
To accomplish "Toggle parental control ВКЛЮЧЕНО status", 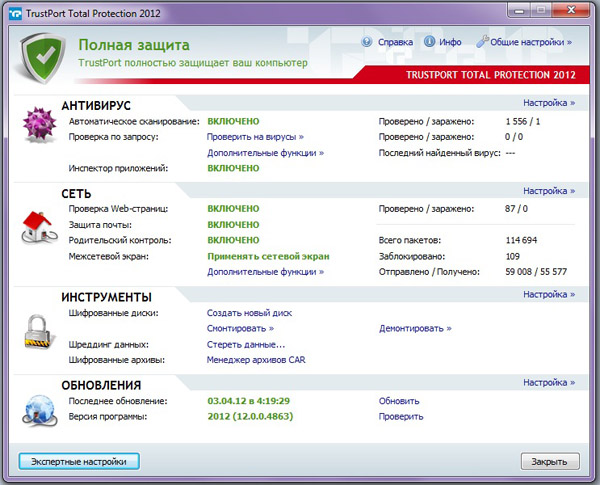I will tap(232, 240).
